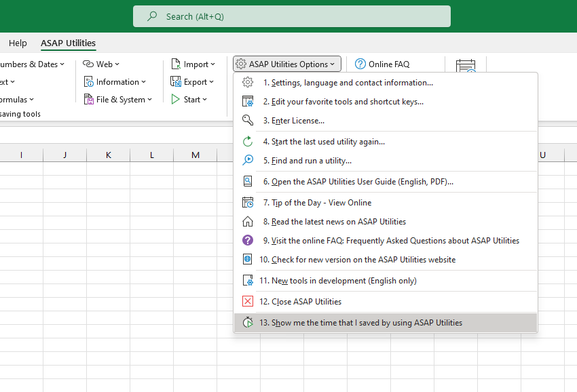Click the Import document icon

[x=176, y=64]
